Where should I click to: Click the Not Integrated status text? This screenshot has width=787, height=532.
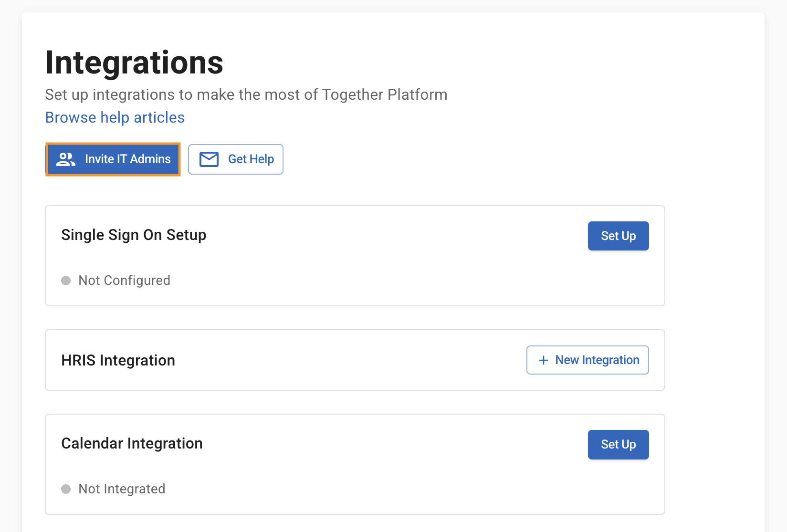click(122, 489)
